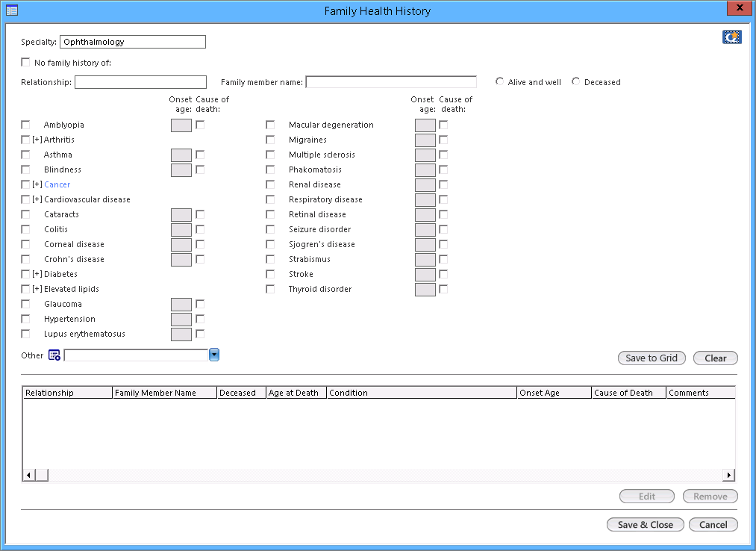Expand the Elevated lipids [+] group
756x551 pixels.
(x=37, y=289)
